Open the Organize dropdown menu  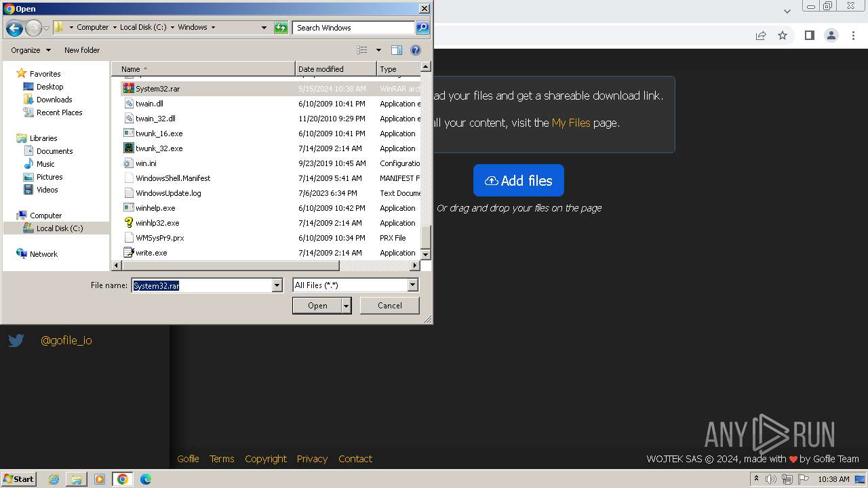tap(31, 50)
